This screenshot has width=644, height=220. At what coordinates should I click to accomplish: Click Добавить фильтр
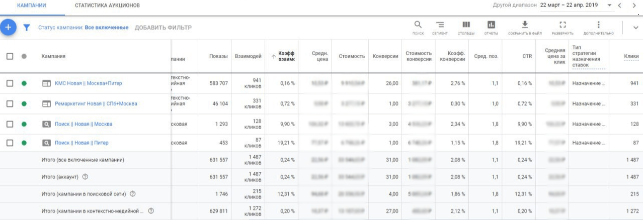[x=163, y=28]
